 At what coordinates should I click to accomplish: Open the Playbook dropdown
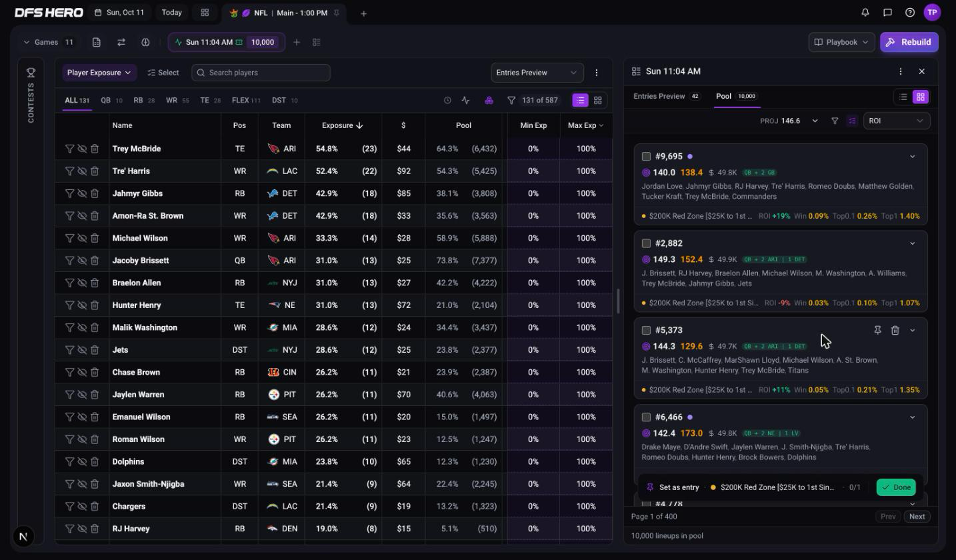841,42
